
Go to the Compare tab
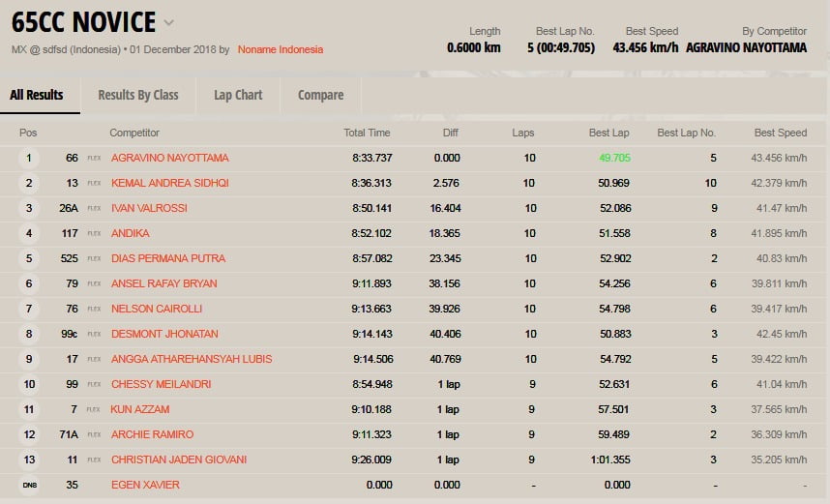click(x=321, y=95)
